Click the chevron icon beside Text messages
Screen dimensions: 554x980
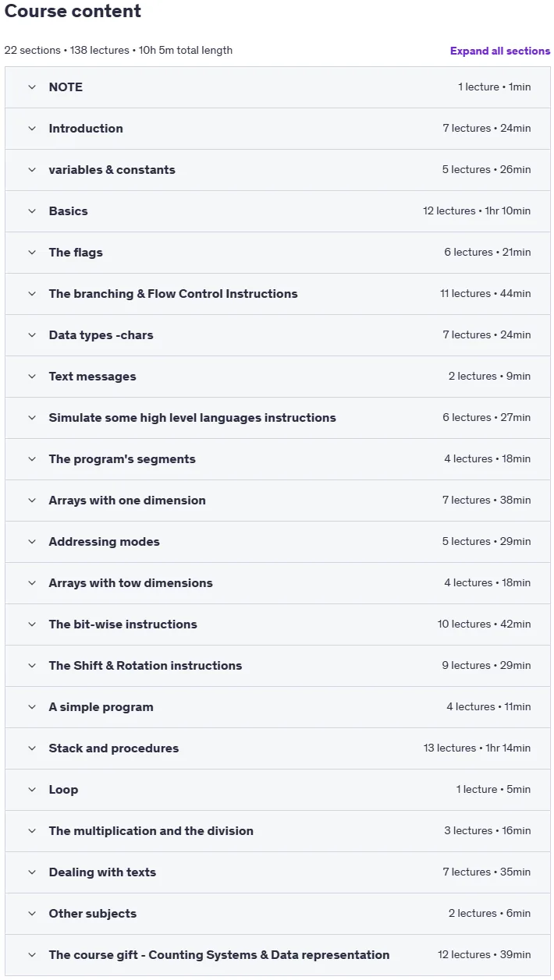tap(32, 377)
